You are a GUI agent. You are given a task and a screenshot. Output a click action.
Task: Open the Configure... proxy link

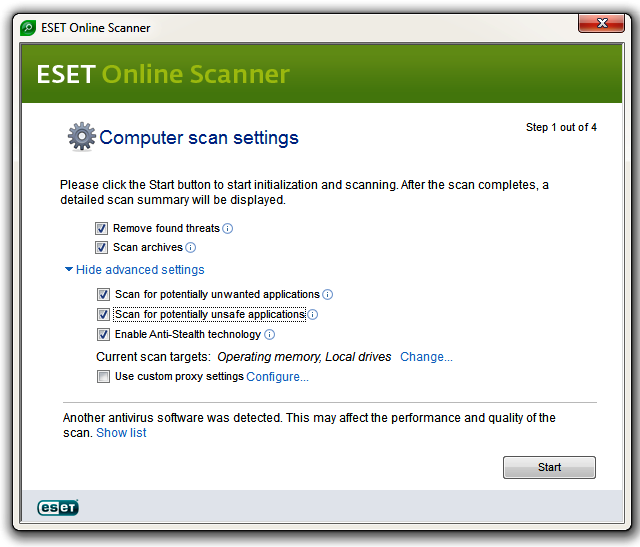point(277,377)
